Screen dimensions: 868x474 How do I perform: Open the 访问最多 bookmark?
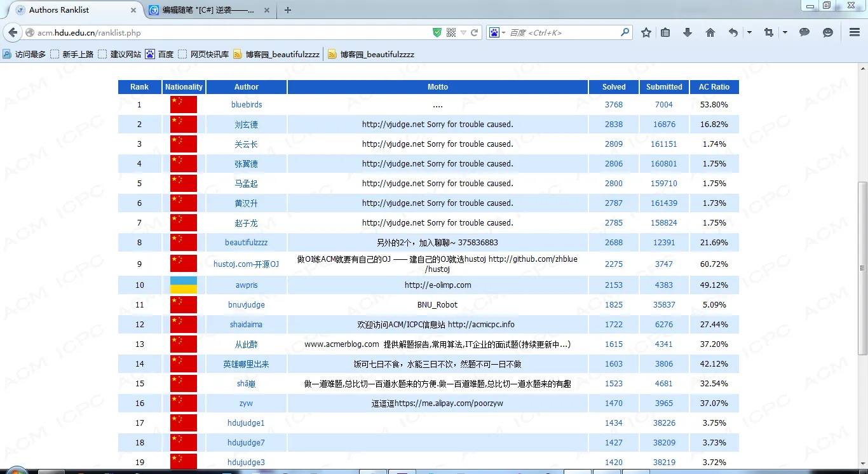(x=25, y=55)
